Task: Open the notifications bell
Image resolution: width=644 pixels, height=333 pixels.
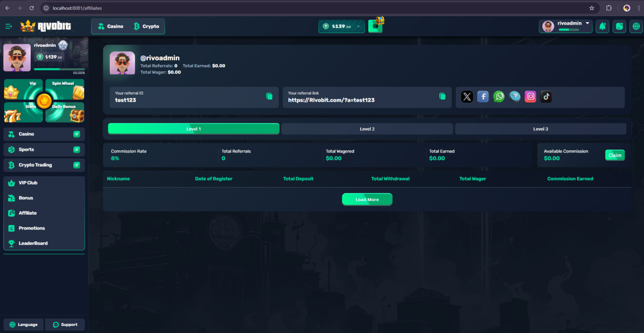Action: 602,26
